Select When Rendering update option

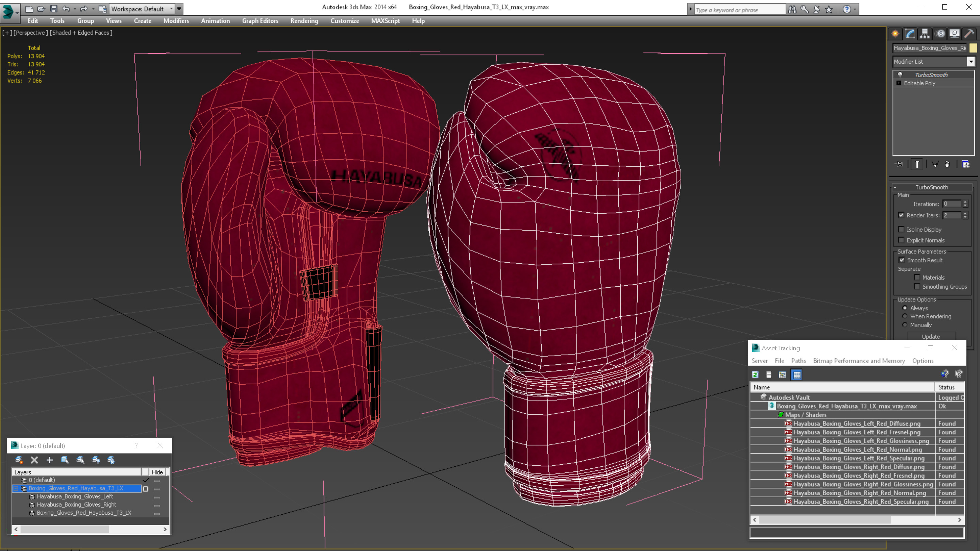click(x=905, y=316)
